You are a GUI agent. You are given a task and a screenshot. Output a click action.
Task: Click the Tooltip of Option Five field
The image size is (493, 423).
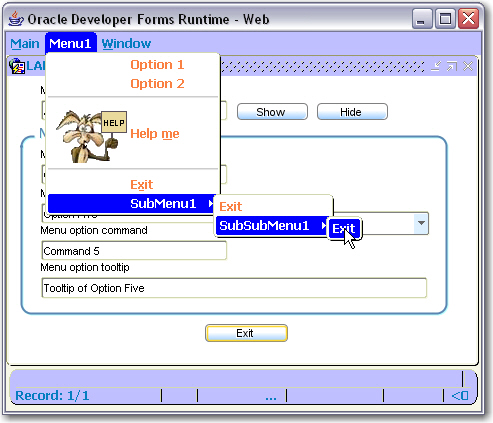point(234,288)
